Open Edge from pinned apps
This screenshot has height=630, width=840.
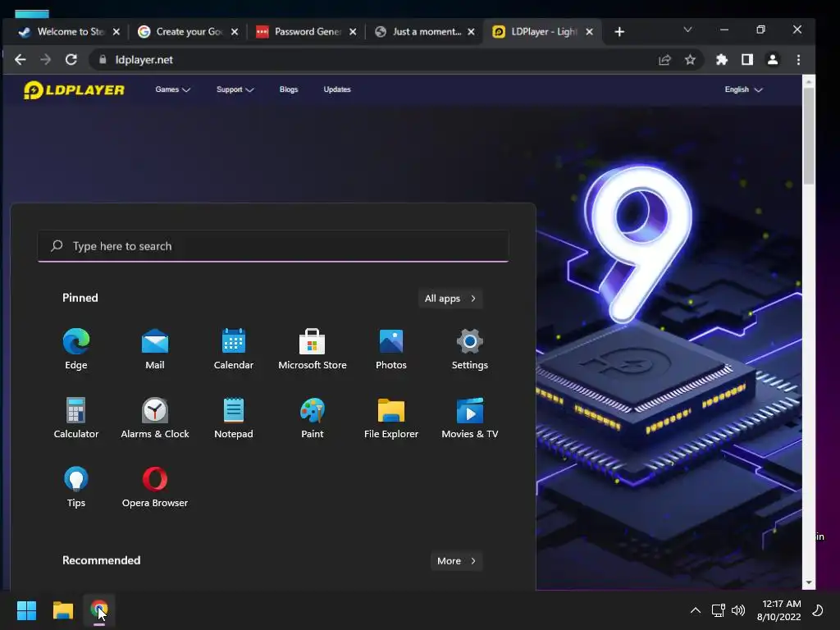coord(76,349)
